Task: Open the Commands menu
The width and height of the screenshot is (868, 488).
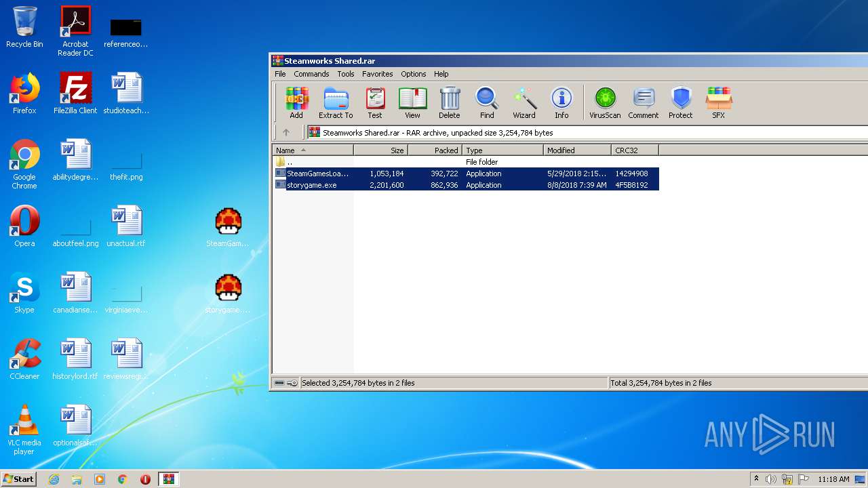Action: (311, 74)
